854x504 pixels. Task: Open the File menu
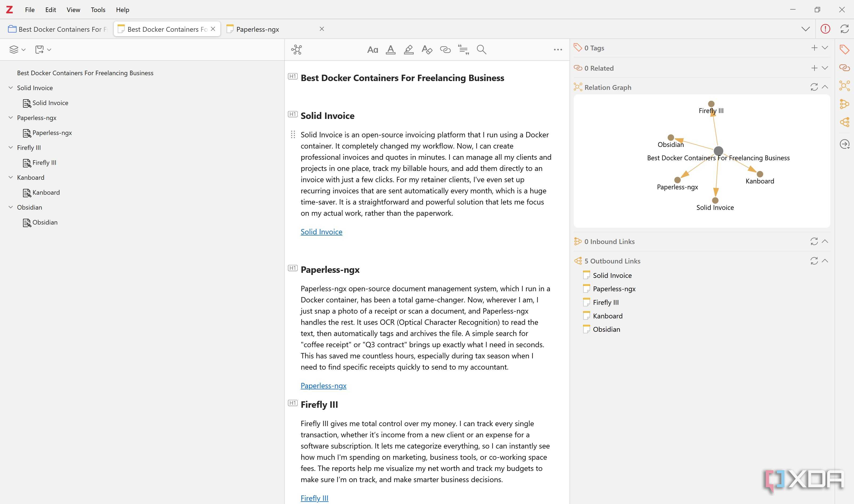(30, 10)
